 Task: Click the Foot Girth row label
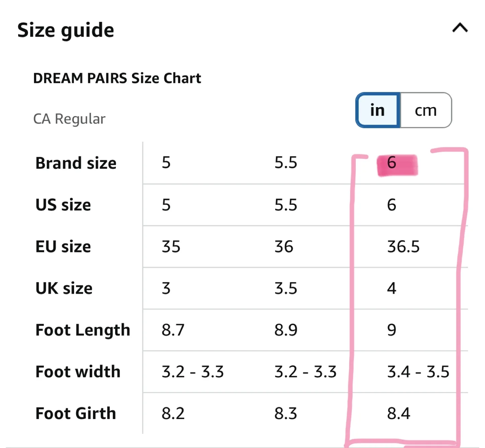(x=75, y=413)
